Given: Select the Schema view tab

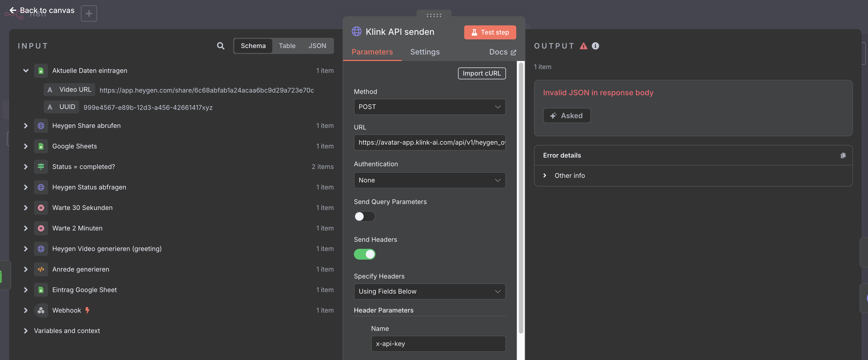Looking at the screenshot, I should pyautogui.click(x=253, y=46).
